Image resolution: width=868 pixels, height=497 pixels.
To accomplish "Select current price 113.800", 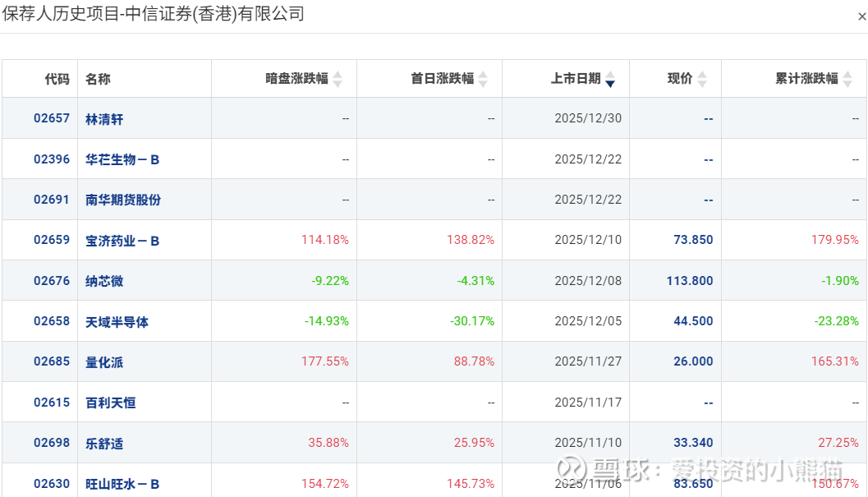I will click(x=690, y=281).
